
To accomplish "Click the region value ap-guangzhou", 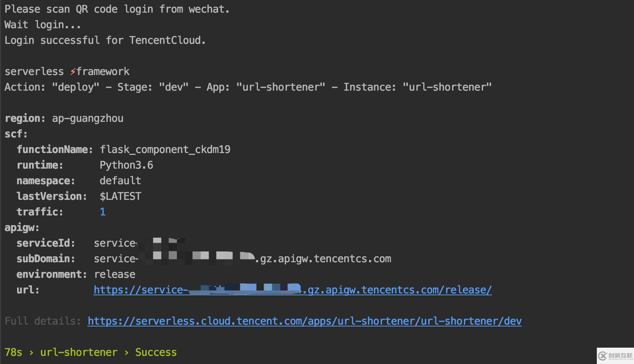I will point(88,118).
